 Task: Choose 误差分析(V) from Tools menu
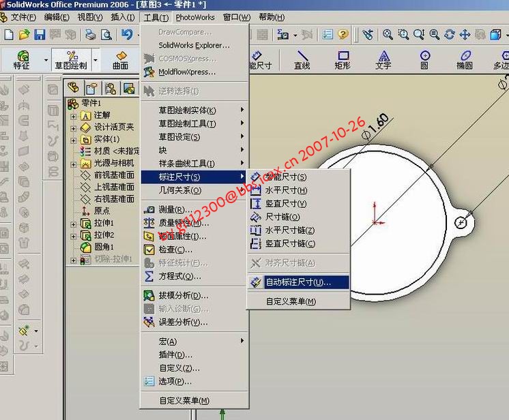click(x=194, y=322)
